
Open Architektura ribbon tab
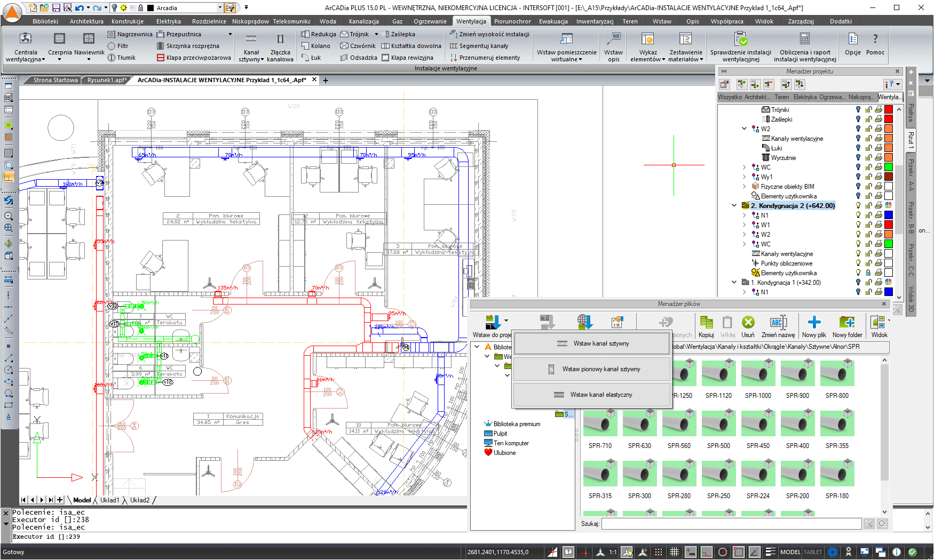86,21
